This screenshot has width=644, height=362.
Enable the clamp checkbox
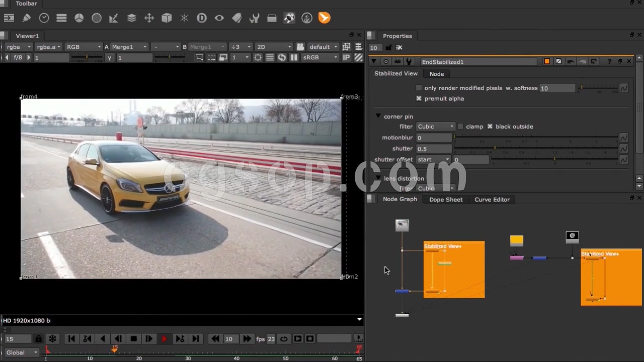460,127
